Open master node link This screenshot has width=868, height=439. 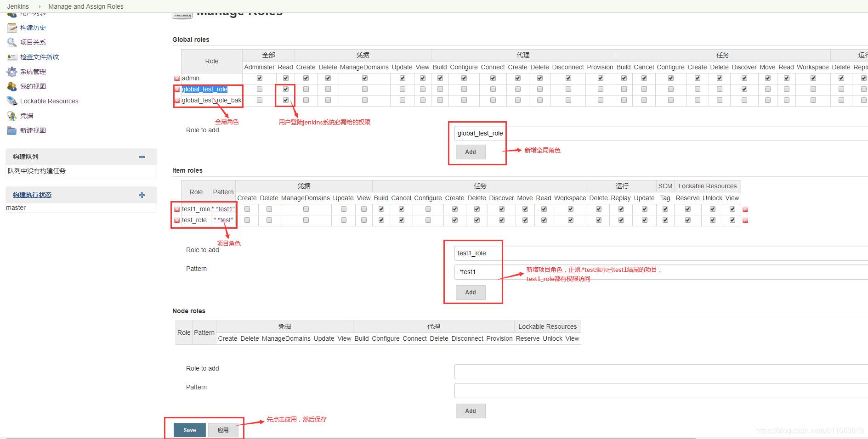16,208
